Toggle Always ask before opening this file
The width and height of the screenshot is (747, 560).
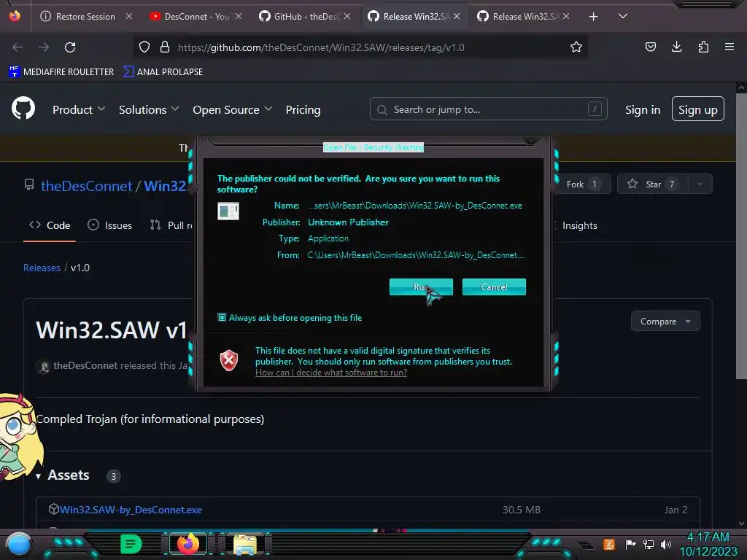[222, 317]
